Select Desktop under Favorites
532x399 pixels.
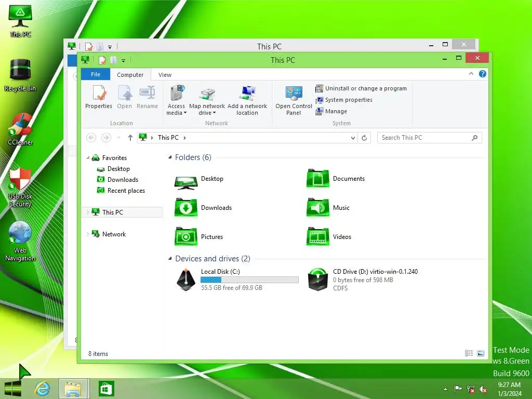(x=118, y=169)
